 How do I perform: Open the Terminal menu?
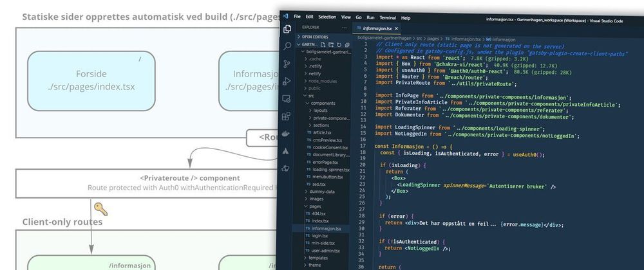coord(388,18)
